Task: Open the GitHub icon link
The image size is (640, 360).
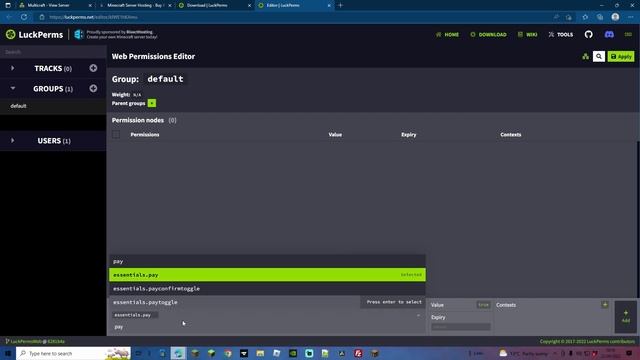Action: point(588,34)
